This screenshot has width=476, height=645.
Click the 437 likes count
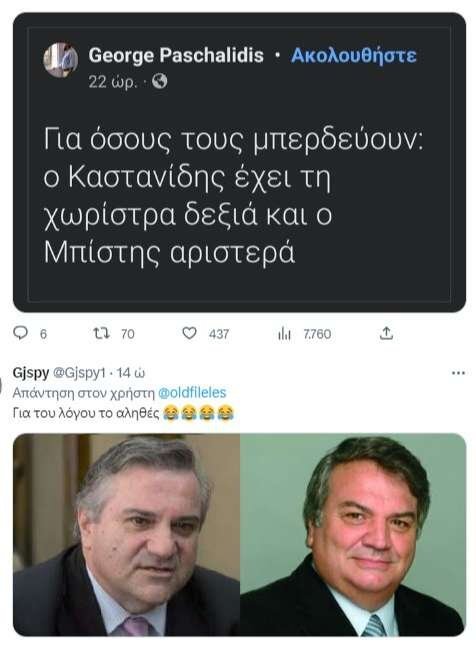(x=218, y=334)
